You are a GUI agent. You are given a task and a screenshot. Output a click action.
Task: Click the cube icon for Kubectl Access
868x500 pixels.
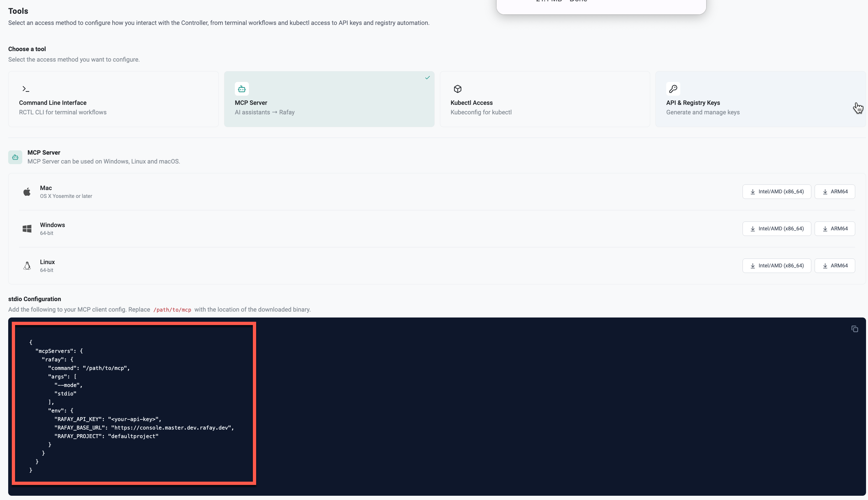(458, 89)
